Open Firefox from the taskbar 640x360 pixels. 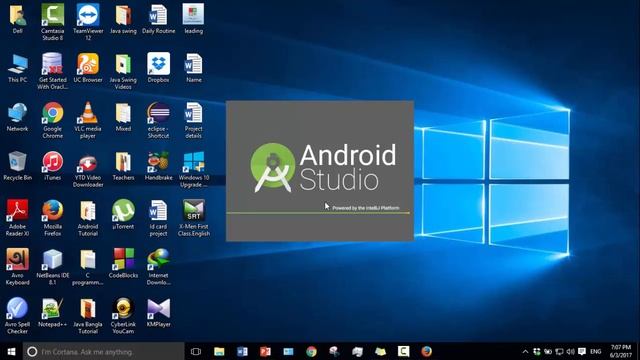[427, 351]
